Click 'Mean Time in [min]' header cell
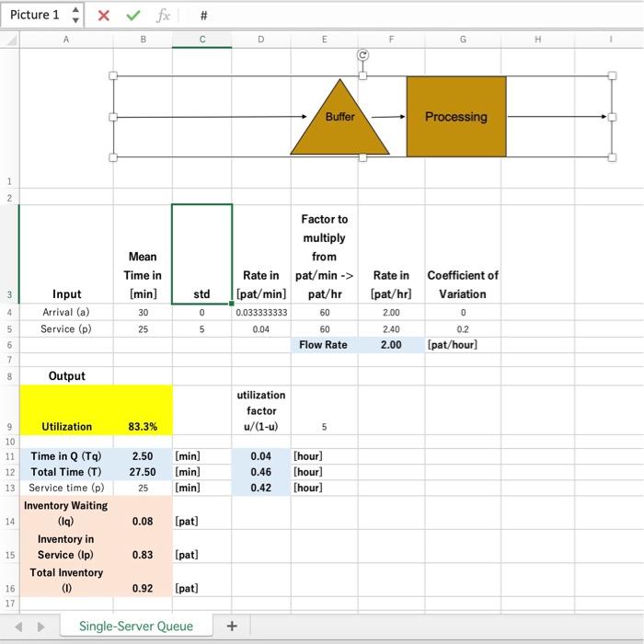 coord(143,254)
